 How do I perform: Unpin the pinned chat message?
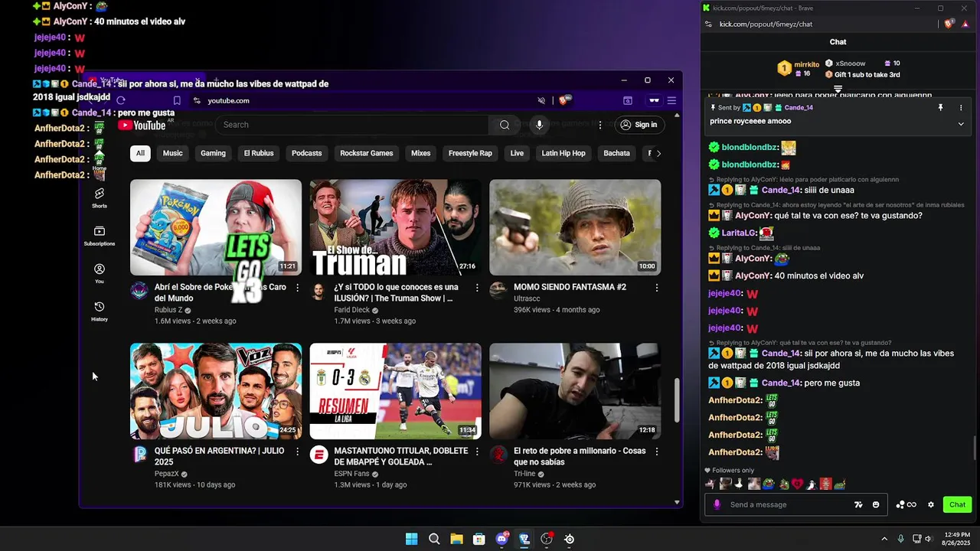point(941,108)
